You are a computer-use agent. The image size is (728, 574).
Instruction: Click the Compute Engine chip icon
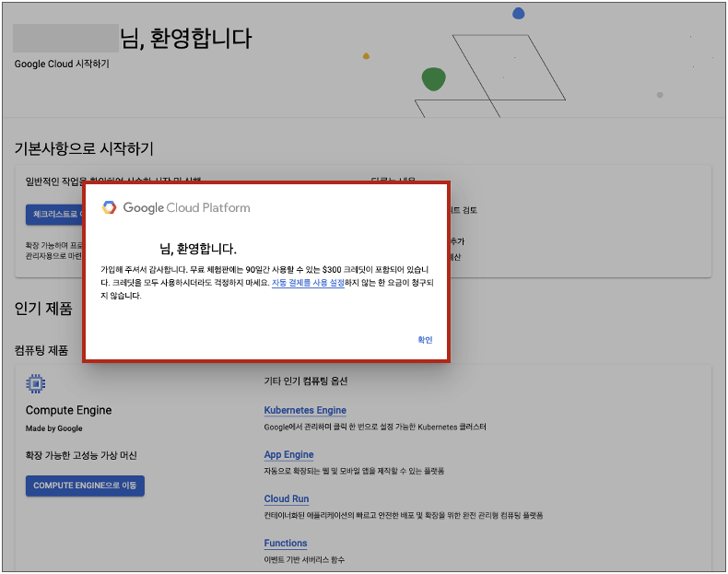click(x=36, y=384)
